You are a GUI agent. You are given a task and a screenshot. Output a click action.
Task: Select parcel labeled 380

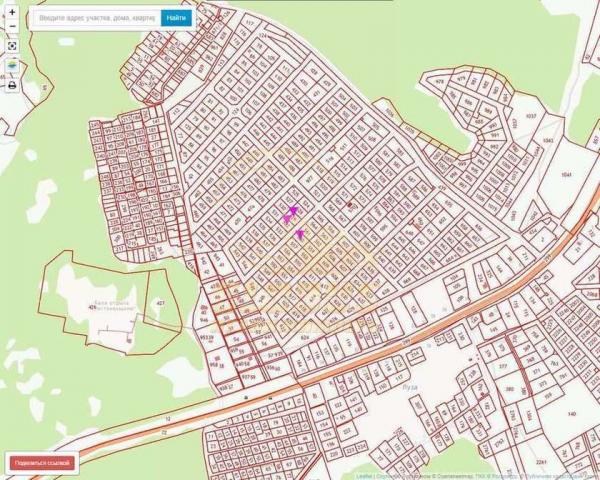(x=509, y=389)
